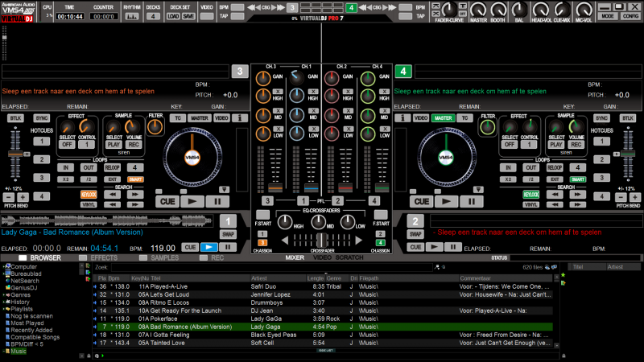Open the BROWSER tab
The height and width of the screenshot is (362, 644).
pyautogui.click(x=39, y=257)
